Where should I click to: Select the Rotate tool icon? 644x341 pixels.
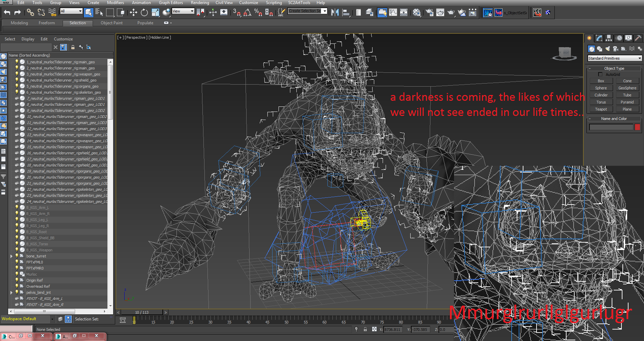pyautogui.click(x=144, y=13)
